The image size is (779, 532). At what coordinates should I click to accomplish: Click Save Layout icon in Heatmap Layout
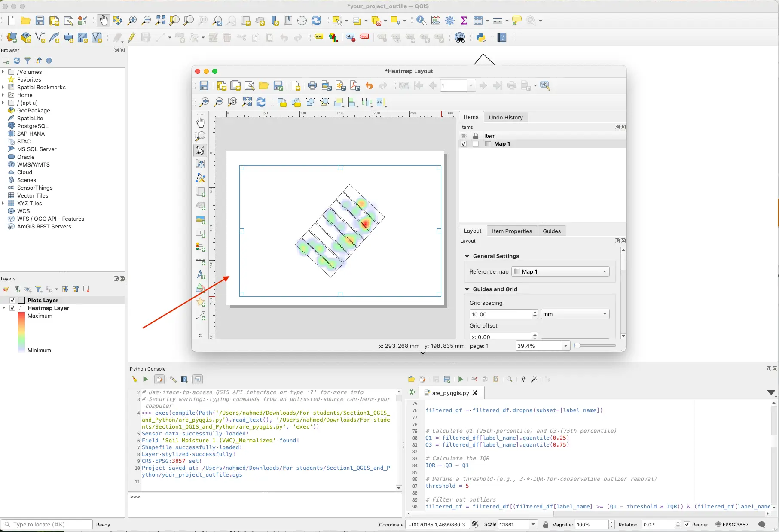pyautogui.click(x=204, y=85)
